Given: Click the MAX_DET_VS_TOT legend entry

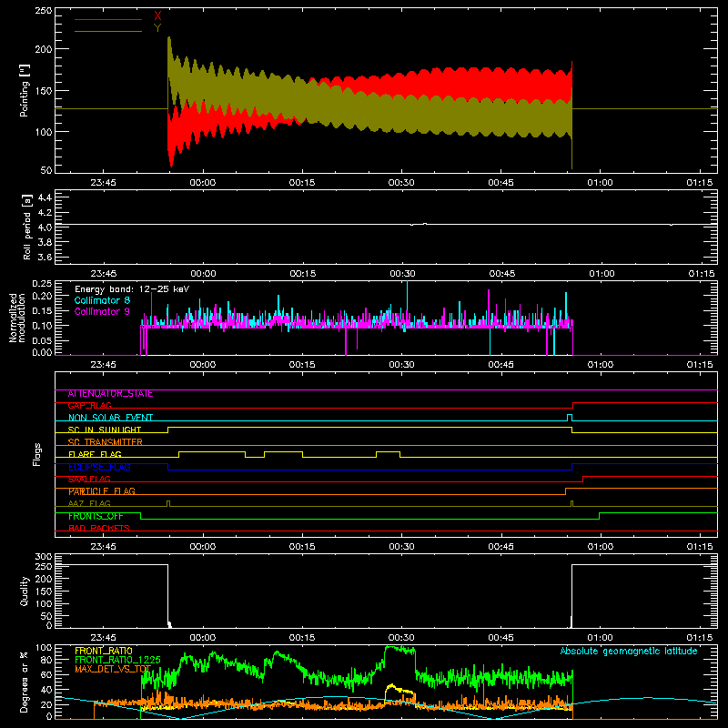Looking at the screenshot, I should tap(113, 669).
